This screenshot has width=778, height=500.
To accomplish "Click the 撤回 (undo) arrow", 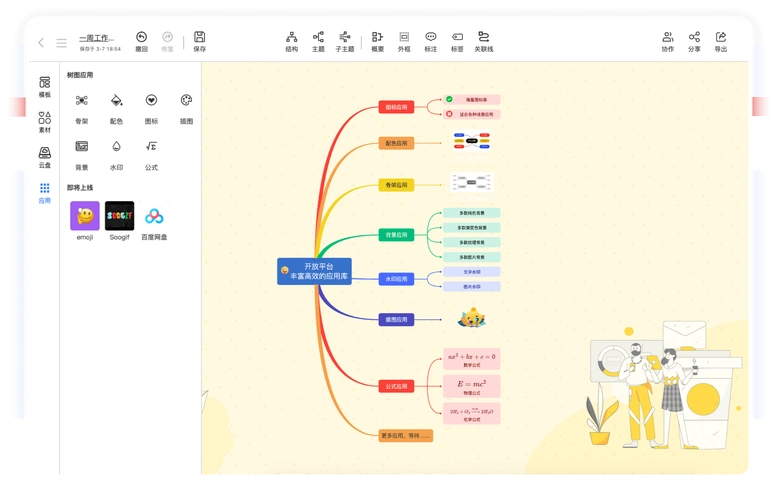I will tap(141, 37).
